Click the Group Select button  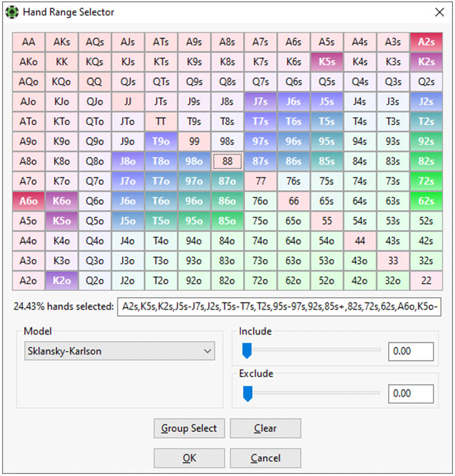click(189, 428)
